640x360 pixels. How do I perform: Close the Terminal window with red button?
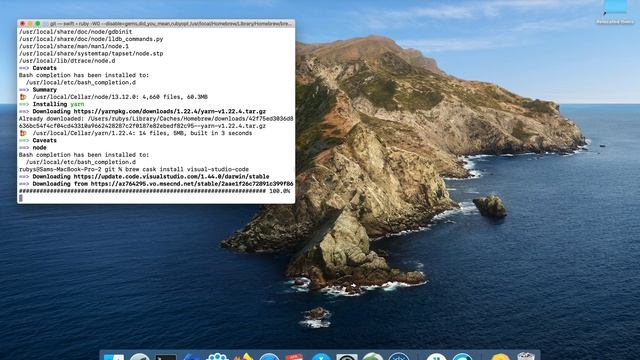pyautogui.click(x=22, y=24)
